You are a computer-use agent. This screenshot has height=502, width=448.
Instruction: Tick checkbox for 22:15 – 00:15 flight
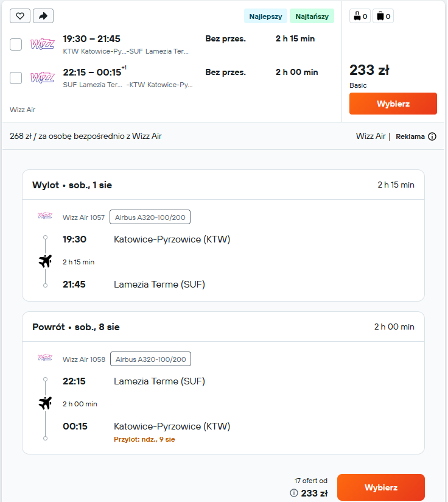[16, 78]
